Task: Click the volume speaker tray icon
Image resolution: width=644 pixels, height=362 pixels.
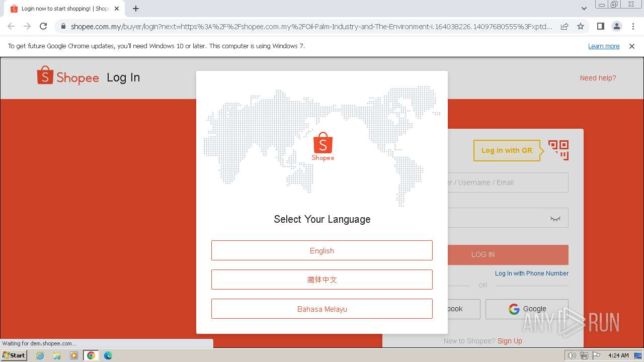Action: pos(572,355)
